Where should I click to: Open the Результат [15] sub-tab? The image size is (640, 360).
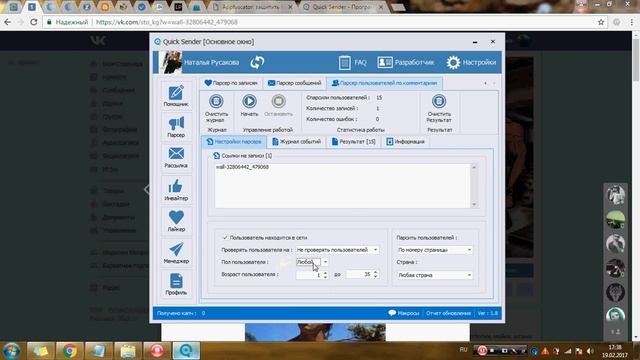click(x=353, y=142)
